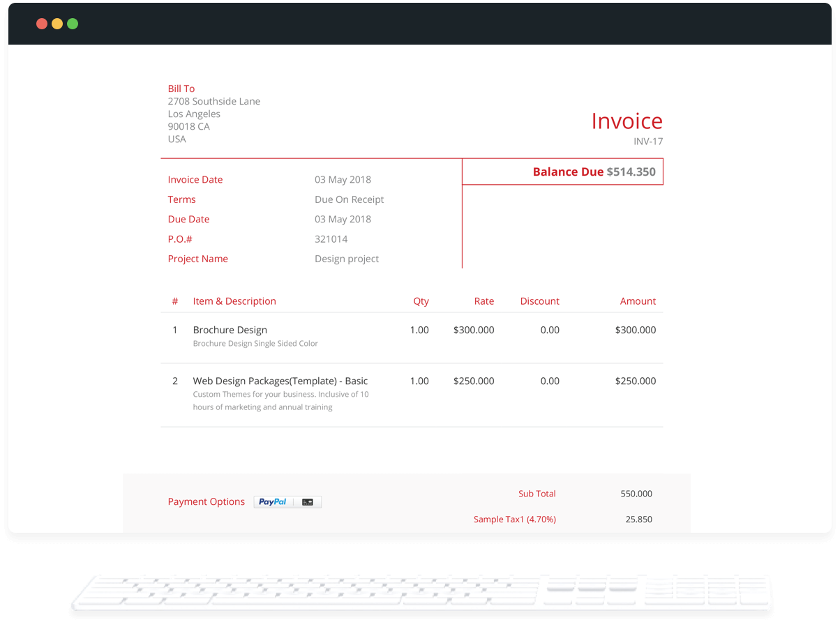Click the Bill To address heading
840x622 pixels.
[181, 89]
